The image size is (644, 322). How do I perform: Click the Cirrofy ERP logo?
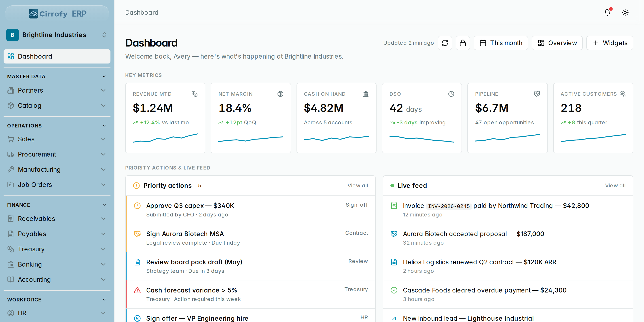click(57, 13)
